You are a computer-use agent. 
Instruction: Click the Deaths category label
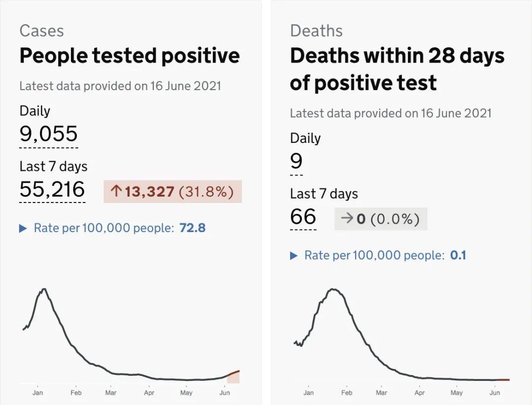click(316, 31)
